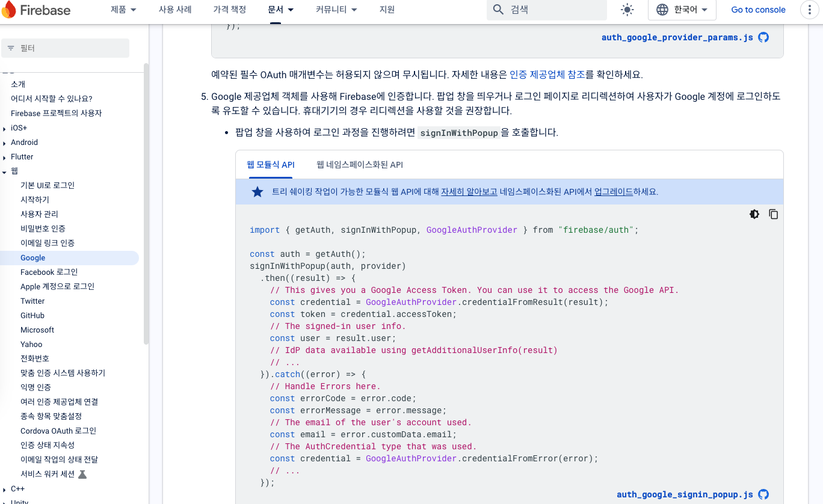Open GitHub icon beside auth_google_provider_params.js
Viewport: 823px width, 504px height.
[x=763, y=37]
